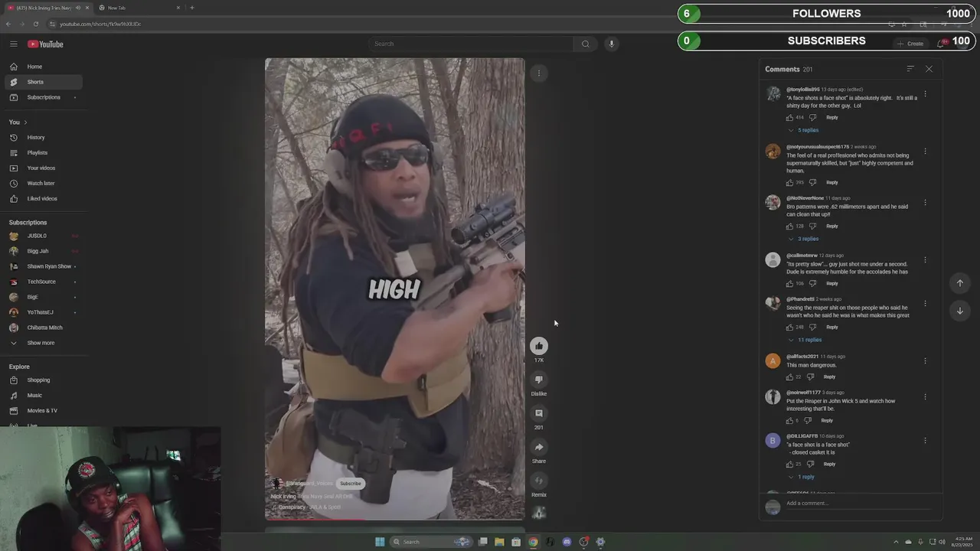The height and width of the screenshot is (551, 980).
Task: Go to next short with down arrow
Action: point(959,311)
